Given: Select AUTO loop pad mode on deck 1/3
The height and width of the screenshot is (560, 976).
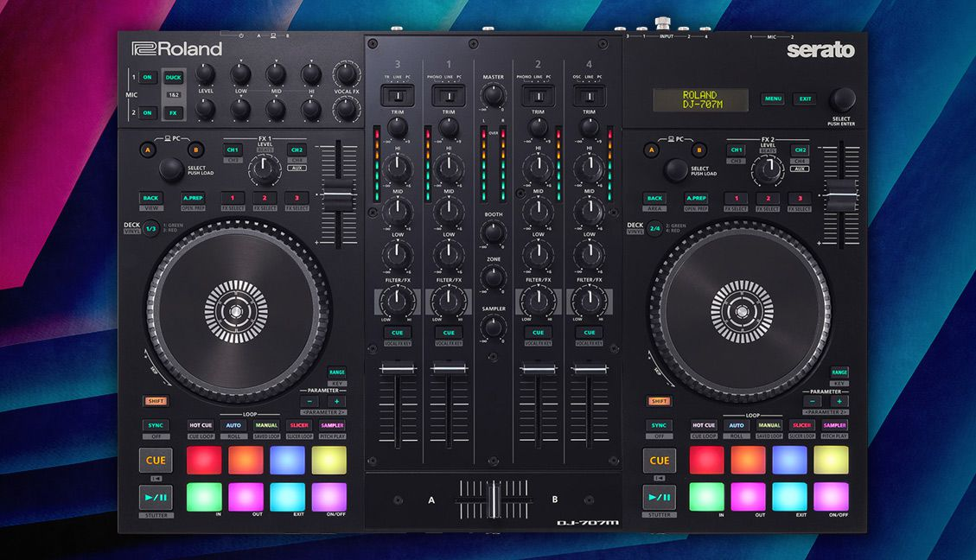Looking at the screenshot, I should [x=233, y=425].
